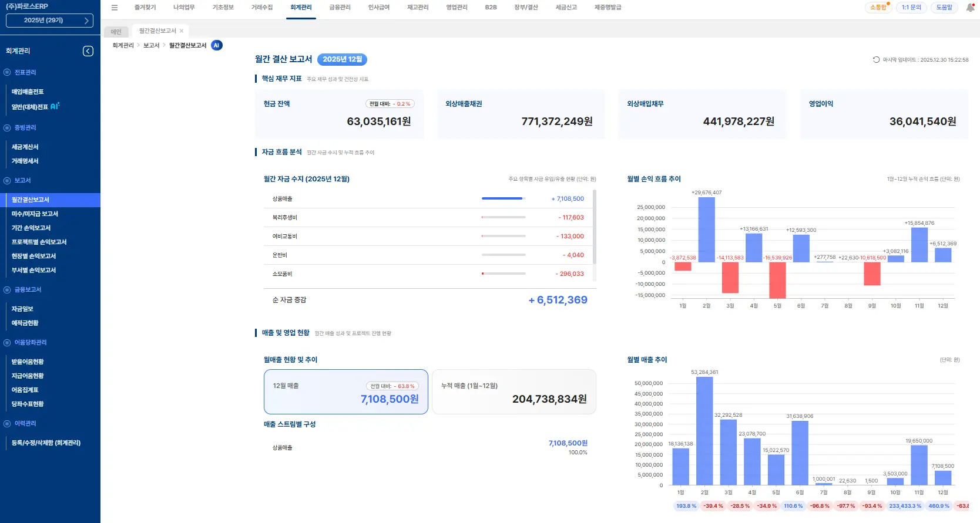Click the AI icon next to 일반(대체)전표
Viewport: 980px width, 523px height.
[x=55, y=106]
